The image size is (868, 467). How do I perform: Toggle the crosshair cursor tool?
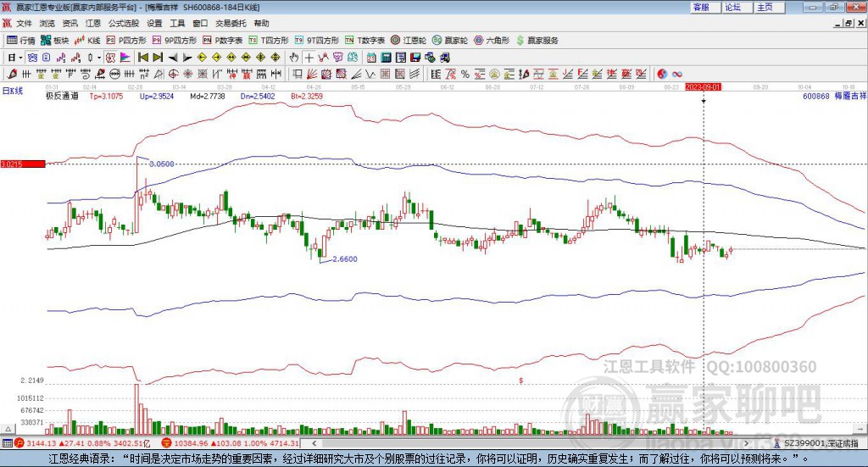click(x=309, y=58)
